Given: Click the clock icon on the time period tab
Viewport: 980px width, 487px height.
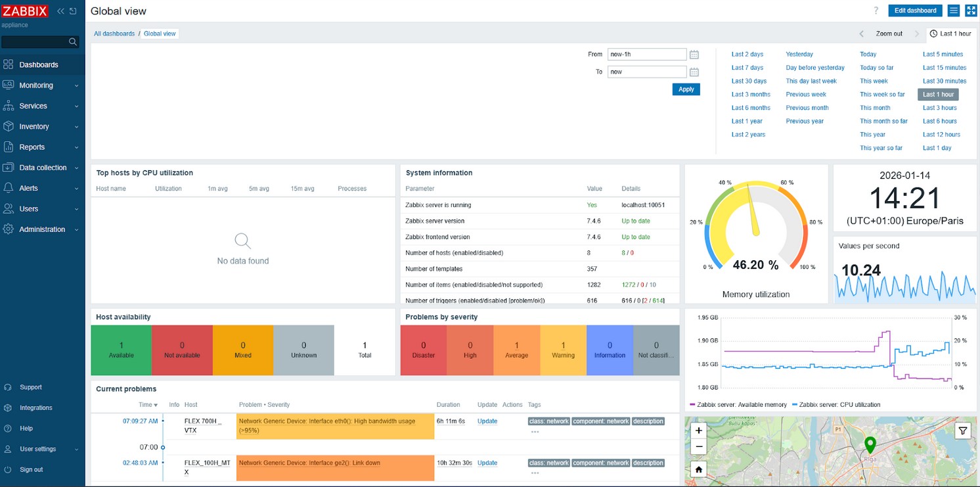Looking at the screenshot, I should click(933, 34).
